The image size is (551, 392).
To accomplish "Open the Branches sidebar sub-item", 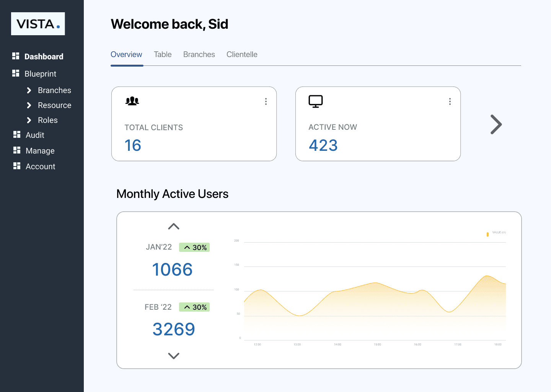I will (x=54, y=90).
